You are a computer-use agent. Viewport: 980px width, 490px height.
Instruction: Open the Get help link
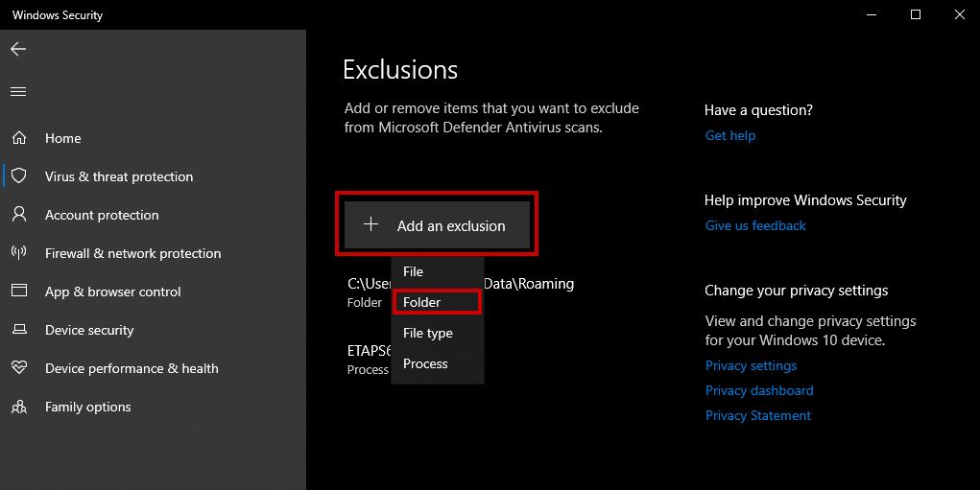pos(730,136)
